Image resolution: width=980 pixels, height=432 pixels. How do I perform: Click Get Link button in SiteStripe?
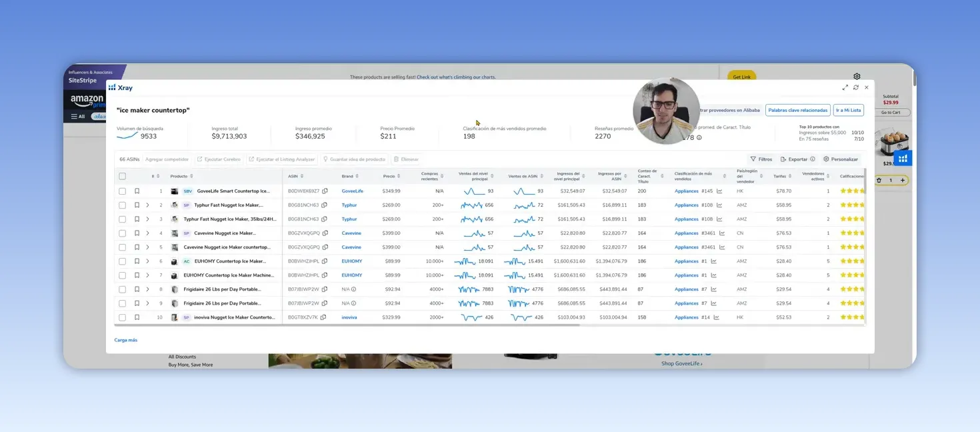pos(741,77)
